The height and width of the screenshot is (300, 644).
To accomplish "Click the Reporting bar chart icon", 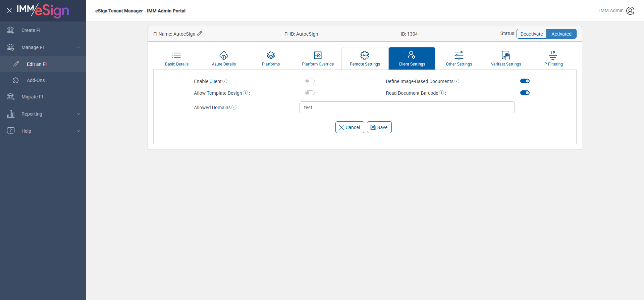I will 11,114.
